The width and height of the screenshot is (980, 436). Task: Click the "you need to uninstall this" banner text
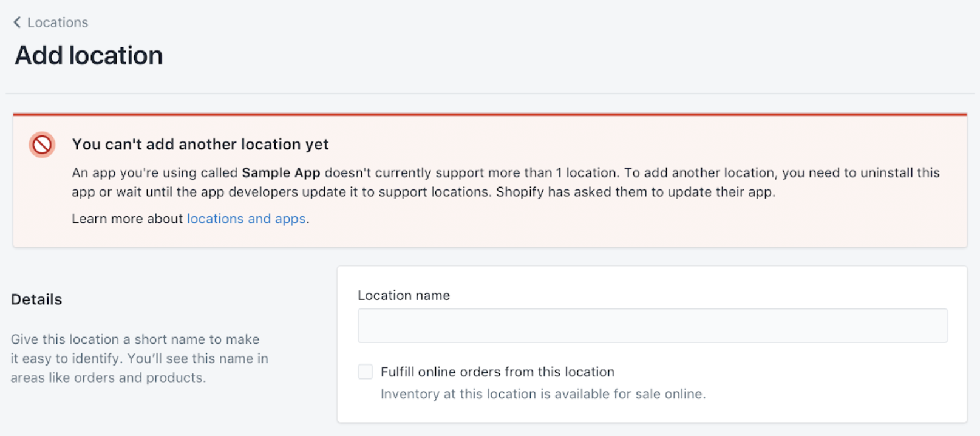point(860,172)
